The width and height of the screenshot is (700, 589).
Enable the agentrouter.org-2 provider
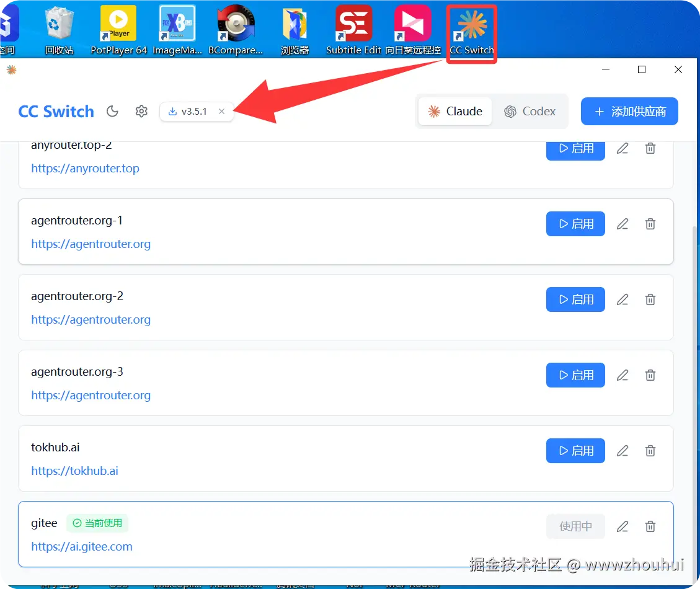tap(575, 299)
